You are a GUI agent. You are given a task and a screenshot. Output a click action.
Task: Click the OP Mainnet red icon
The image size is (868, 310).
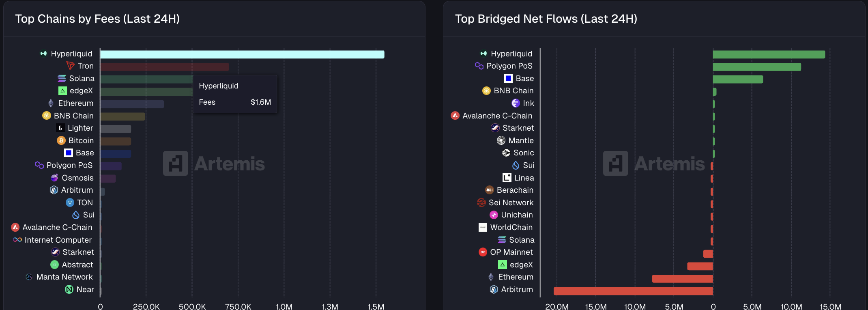483,252
